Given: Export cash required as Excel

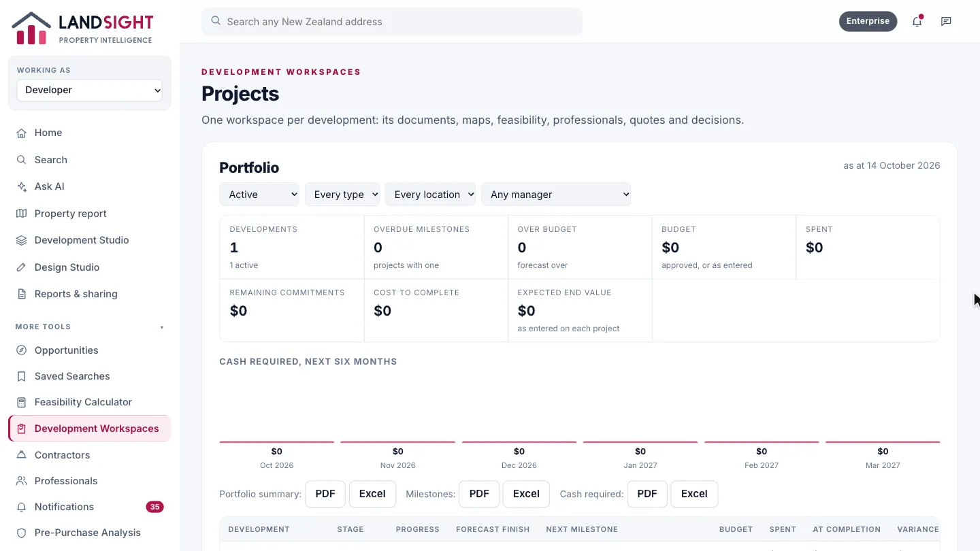Looking at the screenshot, I should click(694, 494).
